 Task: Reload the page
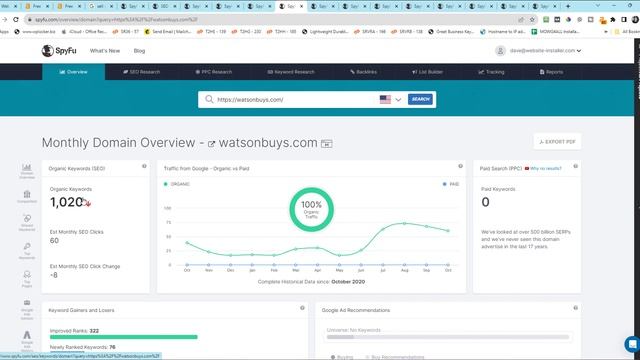click(x=16, y=19)
